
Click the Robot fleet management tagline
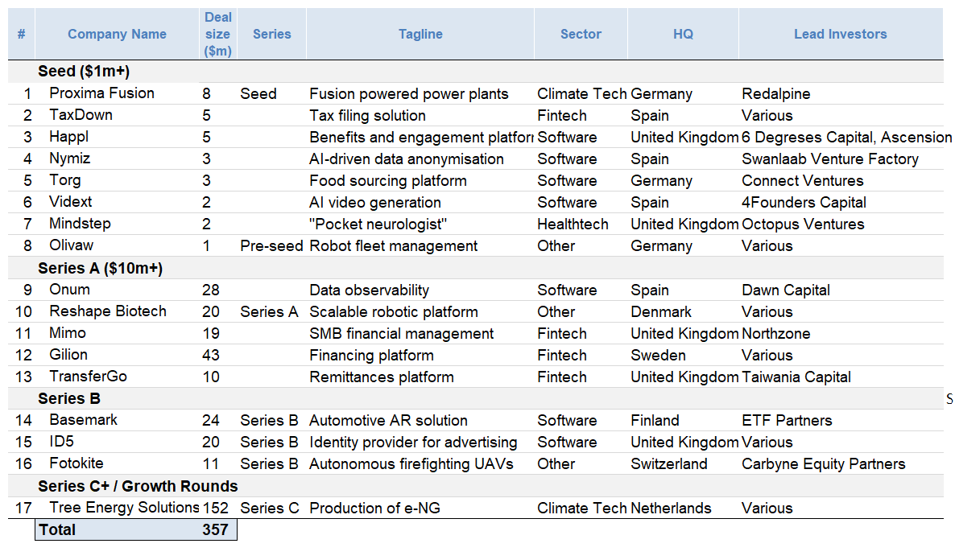(394, 246)
